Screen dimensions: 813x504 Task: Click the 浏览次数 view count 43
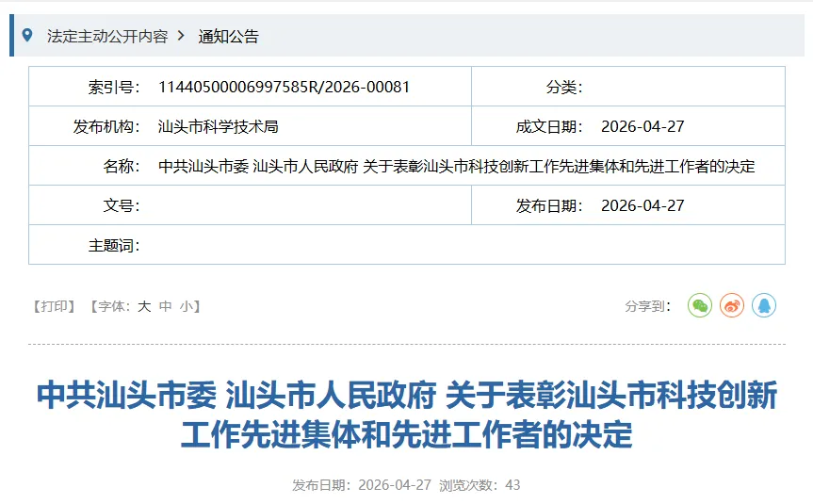point(512,485)
